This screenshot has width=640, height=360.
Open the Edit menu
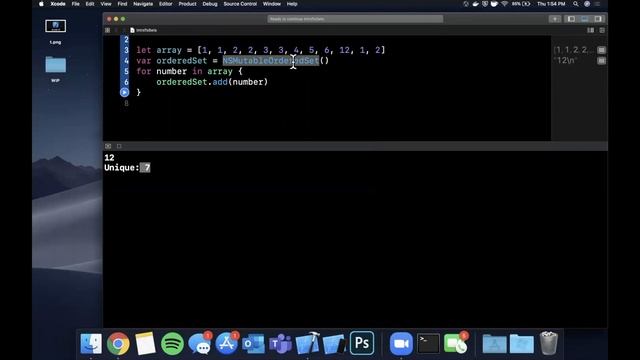click(90, 4)
